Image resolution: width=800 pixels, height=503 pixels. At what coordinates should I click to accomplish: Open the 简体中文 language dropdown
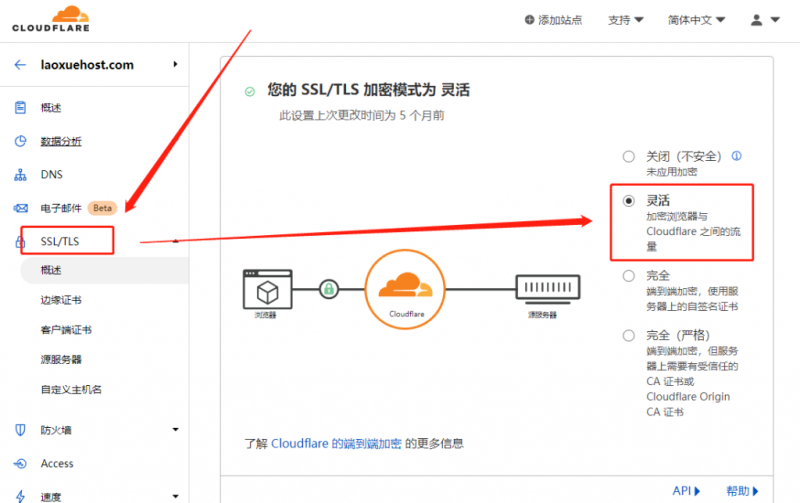coord(696,20)
